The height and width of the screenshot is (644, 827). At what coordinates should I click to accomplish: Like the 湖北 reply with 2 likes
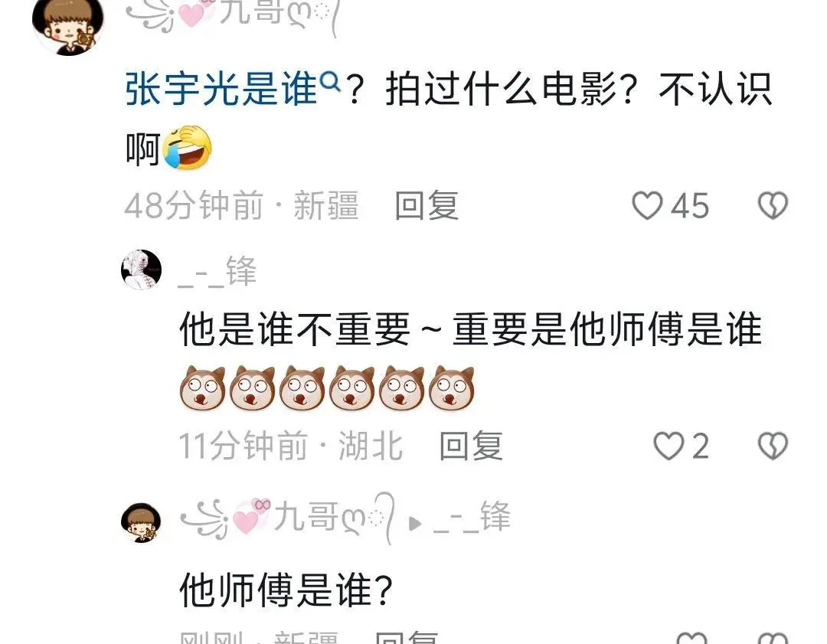[668, 446]
